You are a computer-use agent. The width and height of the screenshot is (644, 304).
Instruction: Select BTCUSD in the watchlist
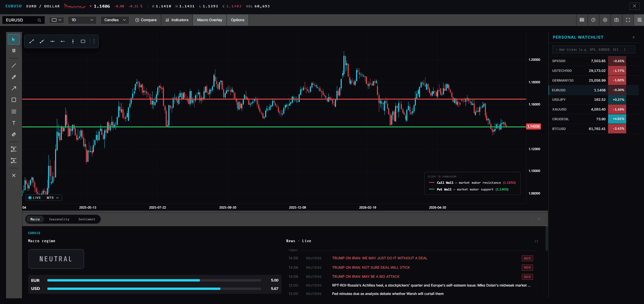pos(594,129)
